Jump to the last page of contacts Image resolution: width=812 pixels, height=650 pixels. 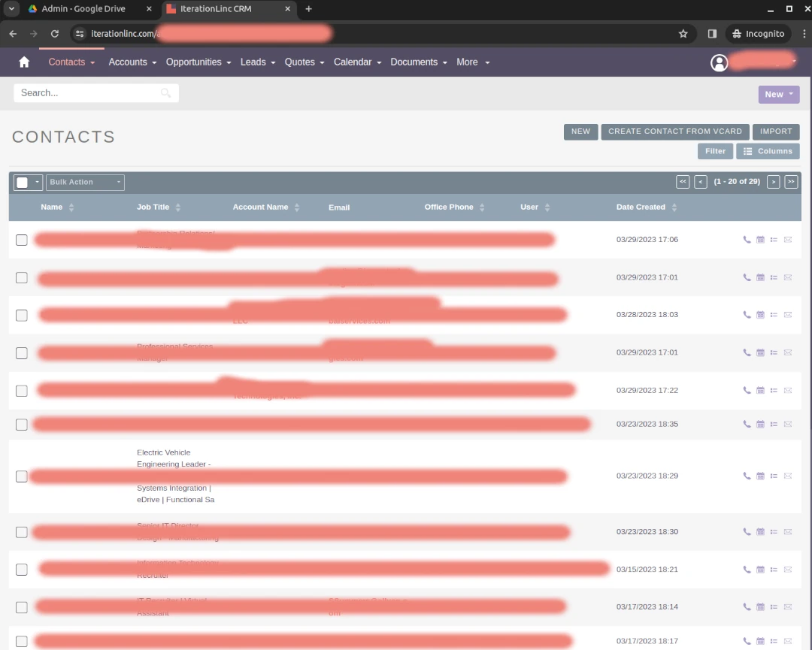pos(791,182)
